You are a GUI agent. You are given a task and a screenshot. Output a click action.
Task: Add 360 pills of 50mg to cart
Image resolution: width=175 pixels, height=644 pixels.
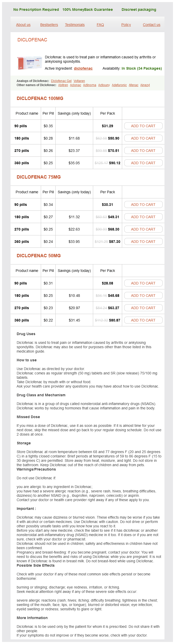click(x=143, y=320)
